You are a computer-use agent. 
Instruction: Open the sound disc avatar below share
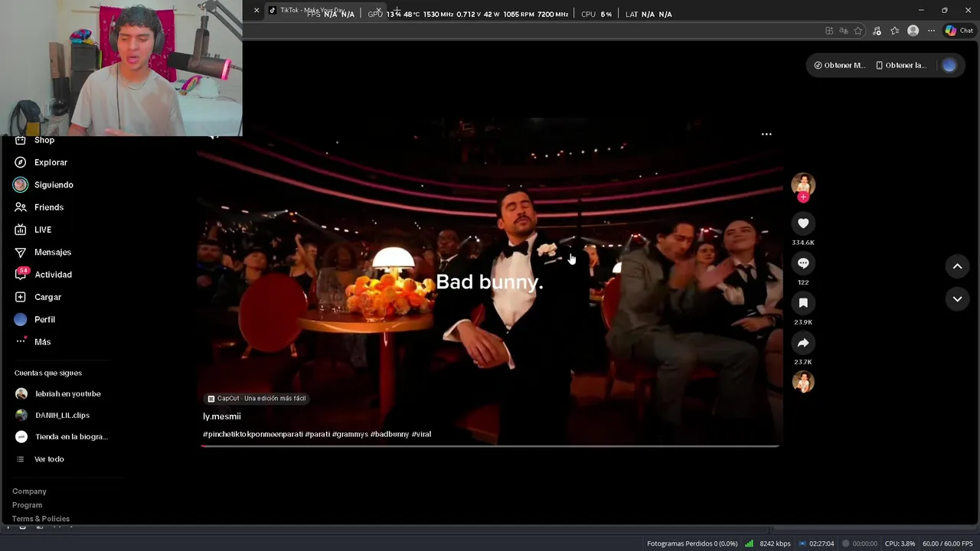click(x=803, y=381)
